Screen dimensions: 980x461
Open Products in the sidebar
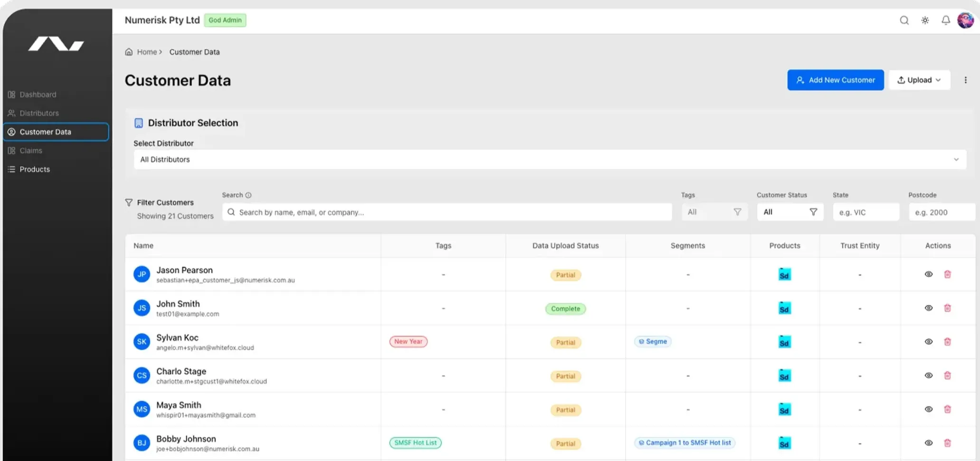pos(56,169)
